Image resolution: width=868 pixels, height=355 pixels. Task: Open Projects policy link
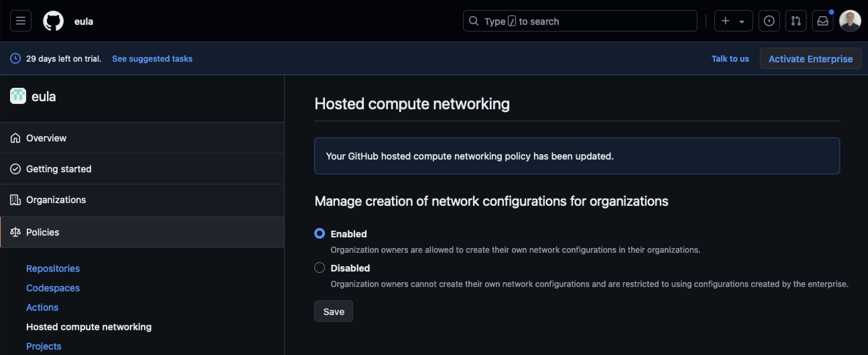pos(44,346)
